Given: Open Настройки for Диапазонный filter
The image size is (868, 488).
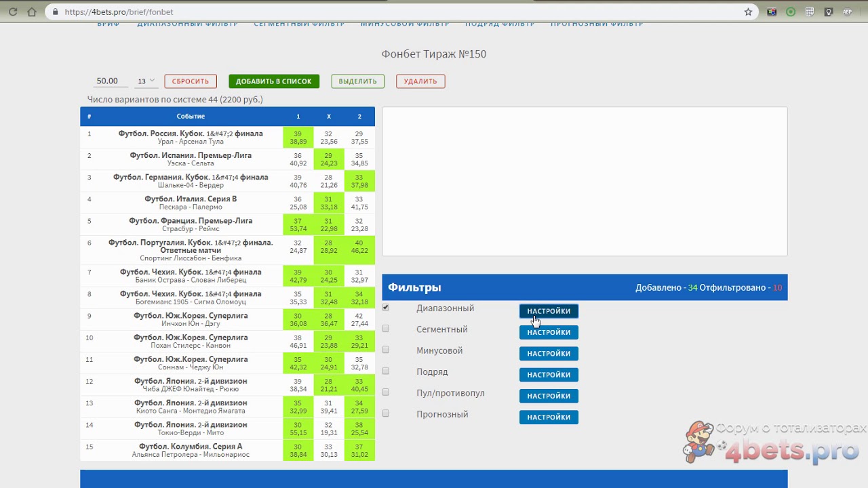Looking at the screenshot, I should pyautogui.click(x=549, y=311).
